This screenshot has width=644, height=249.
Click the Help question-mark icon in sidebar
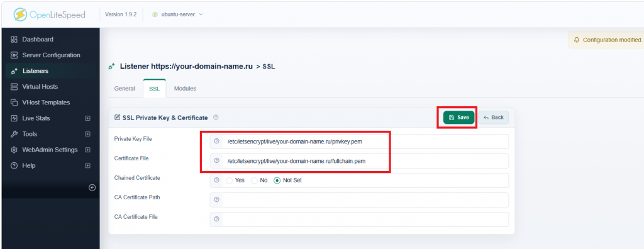coord(14,165)
